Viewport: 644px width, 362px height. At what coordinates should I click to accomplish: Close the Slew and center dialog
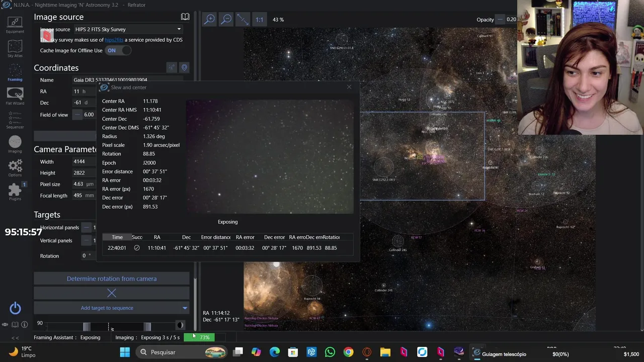(349, 87)
